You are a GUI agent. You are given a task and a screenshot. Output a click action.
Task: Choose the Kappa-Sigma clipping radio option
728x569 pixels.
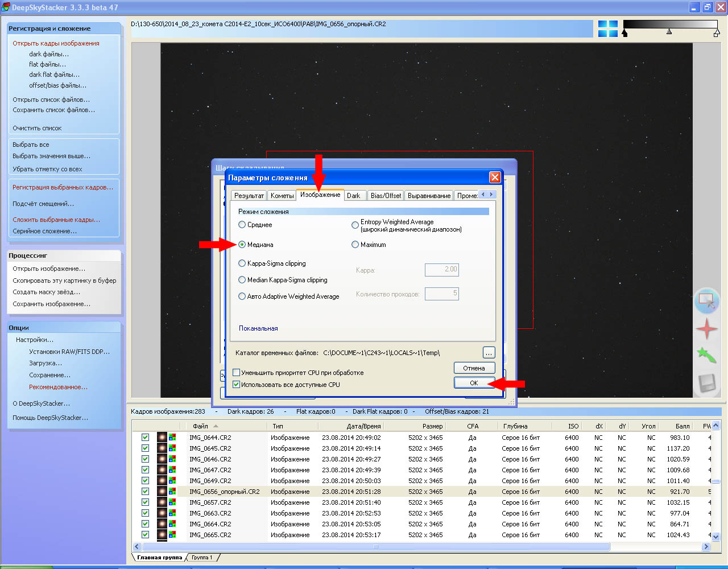[x=242, y=263]
